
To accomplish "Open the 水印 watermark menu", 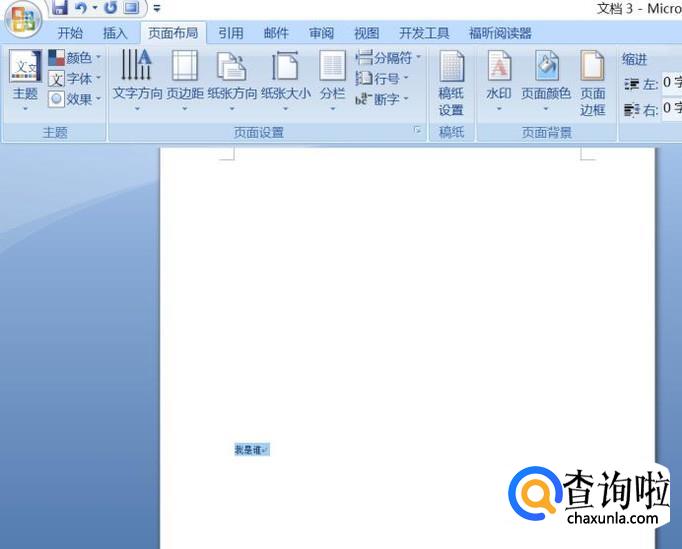I will tap(498, 80).
